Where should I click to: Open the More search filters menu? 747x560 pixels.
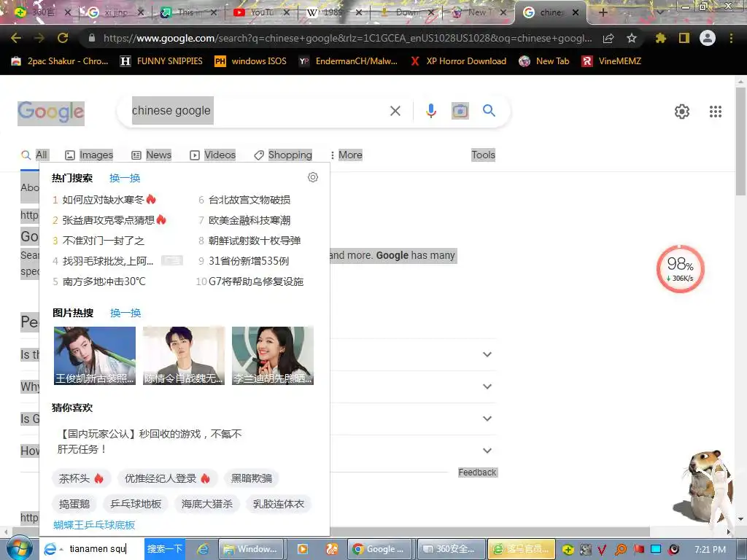point(346,155)
